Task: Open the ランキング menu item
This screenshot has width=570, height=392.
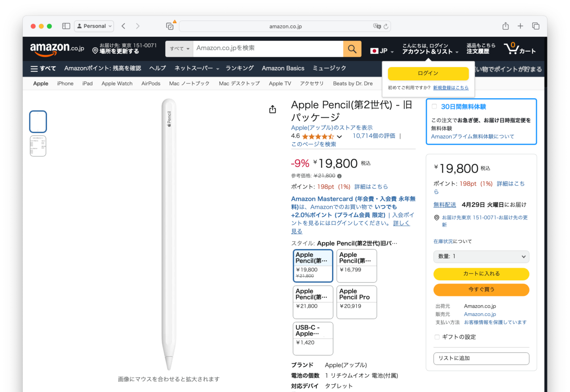Action: pos(240,68)
